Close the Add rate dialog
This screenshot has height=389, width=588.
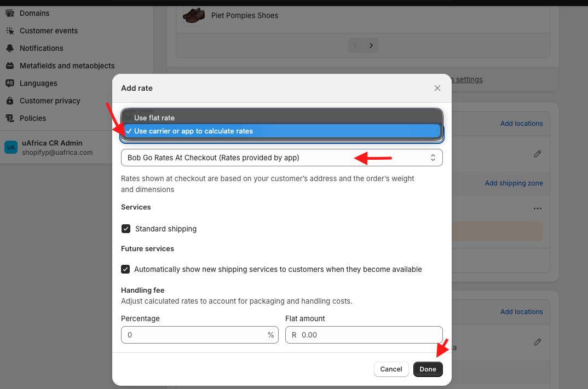437,88
